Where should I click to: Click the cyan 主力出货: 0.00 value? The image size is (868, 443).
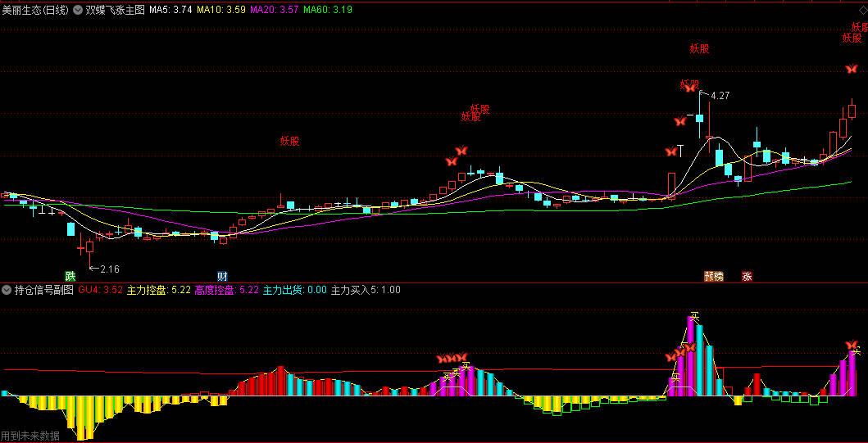pyautogui.click(x=294, y=290)
